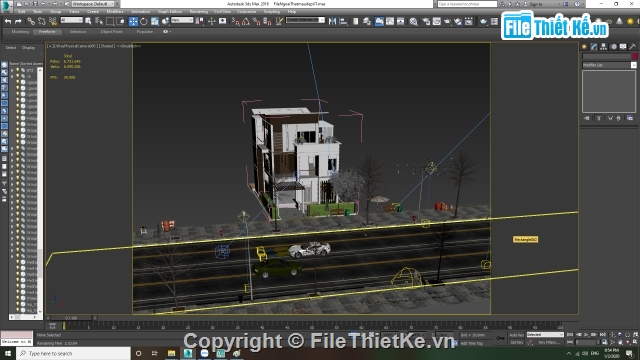Open the Render Setup dialog icon
Viewport: 640px width, 360px height.
coord(426,21)
